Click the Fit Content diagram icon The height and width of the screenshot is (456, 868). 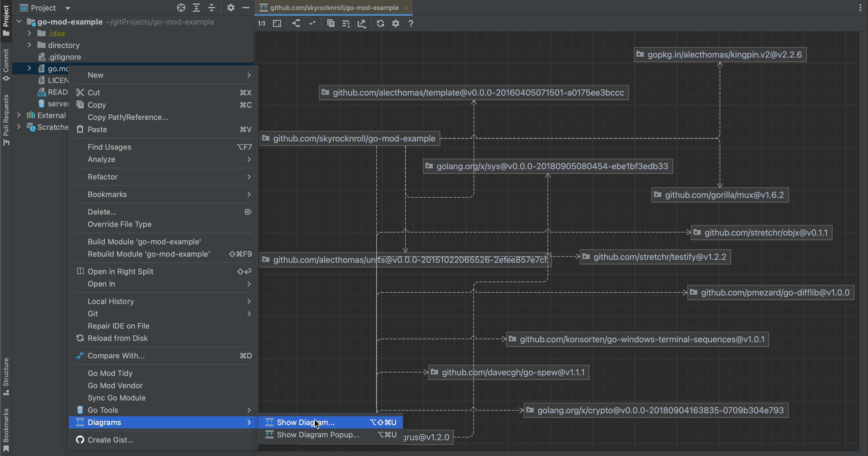tap(277, 23)
